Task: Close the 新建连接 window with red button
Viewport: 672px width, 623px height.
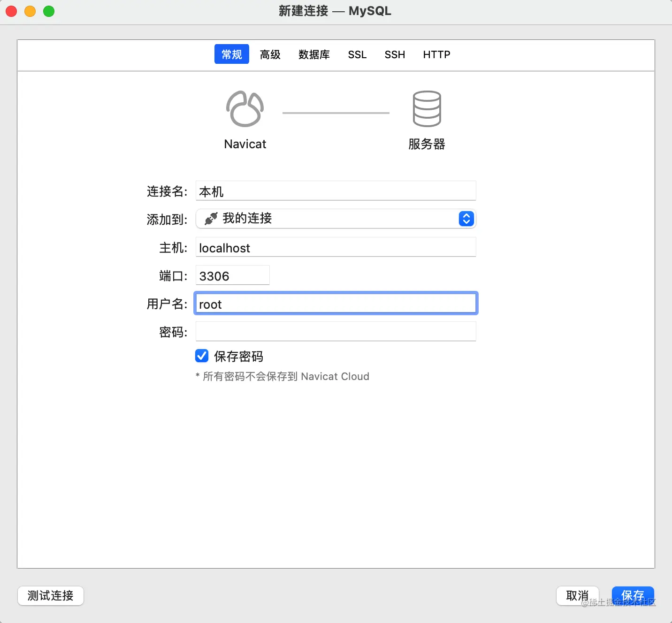Action: point(11,11)
